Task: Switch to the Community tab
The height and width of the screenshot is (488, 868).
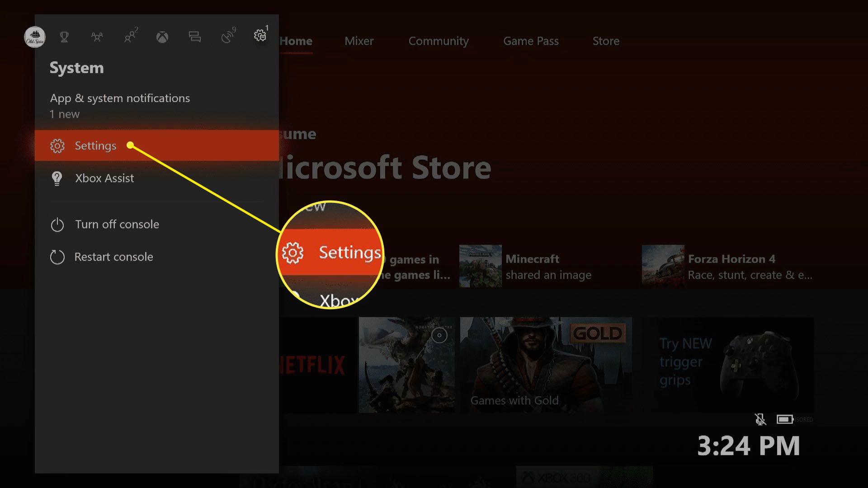Action: pos(439,41)
